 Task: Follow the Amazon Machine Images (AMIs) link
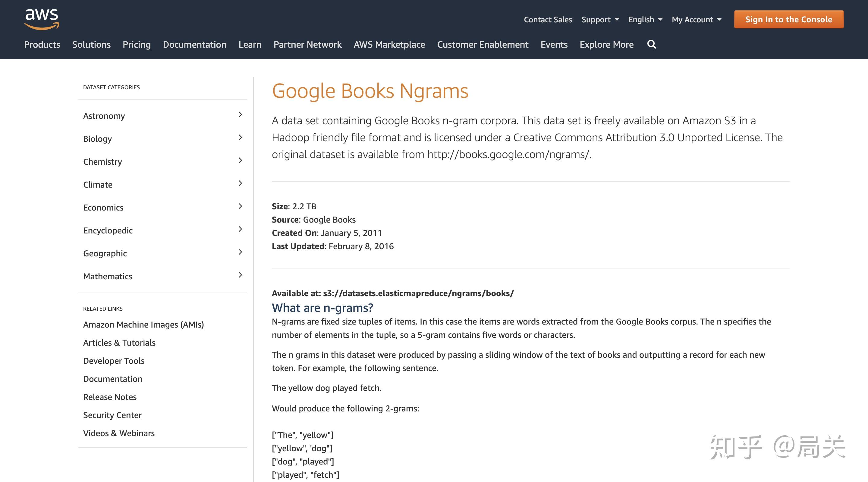pyautogui.click(x=143, y=325)
